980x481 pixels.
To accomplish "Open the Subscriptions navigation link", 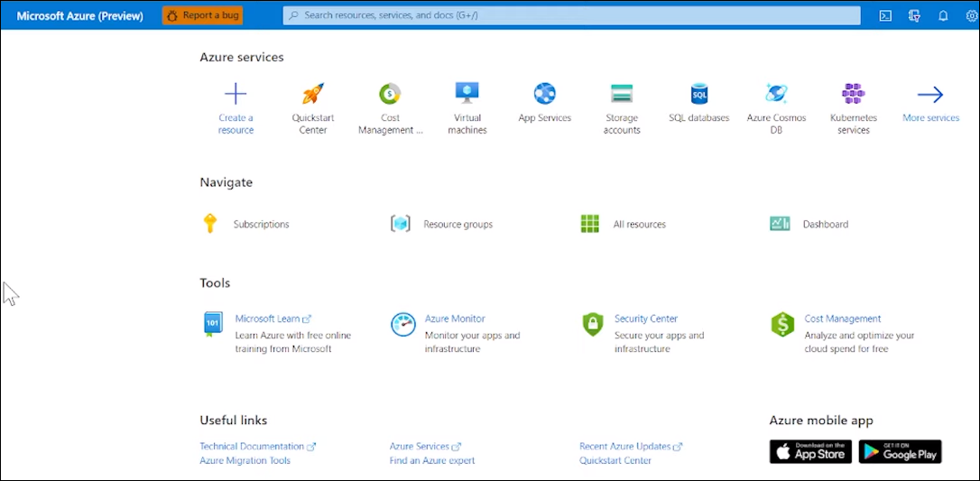I will coord(262,225).
